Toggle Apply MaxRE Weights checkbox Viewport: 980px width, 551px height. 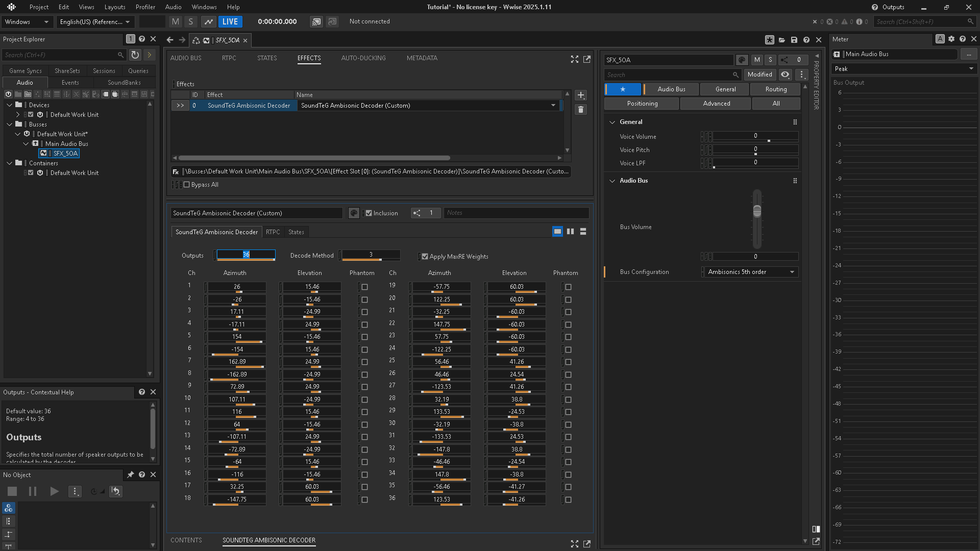[425, 257]
